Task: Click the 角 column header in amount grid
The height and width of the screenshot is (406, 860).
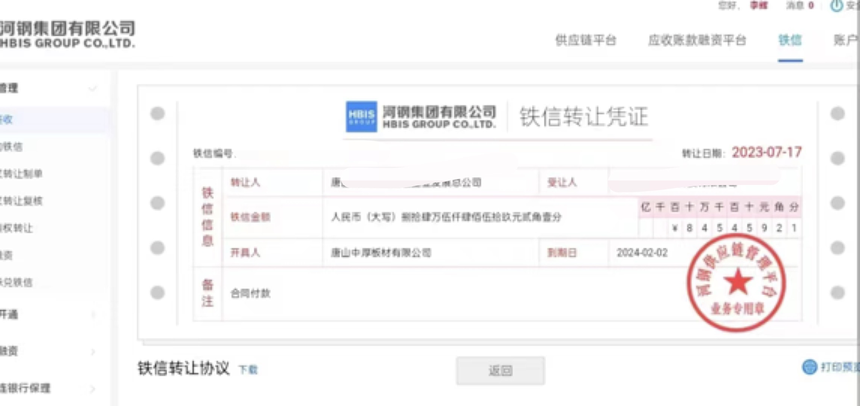Action: (779, 207)
